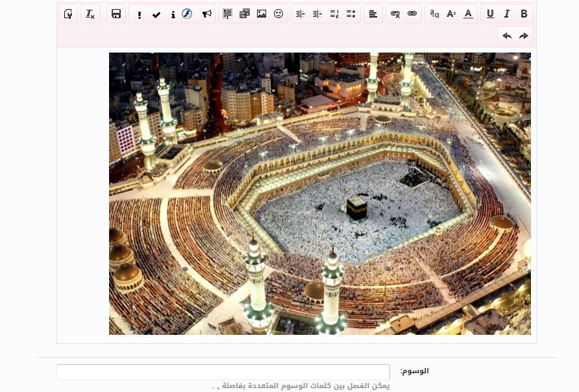Insert checkmark success block
579x392 pixels.
click(x=156, y=14)
